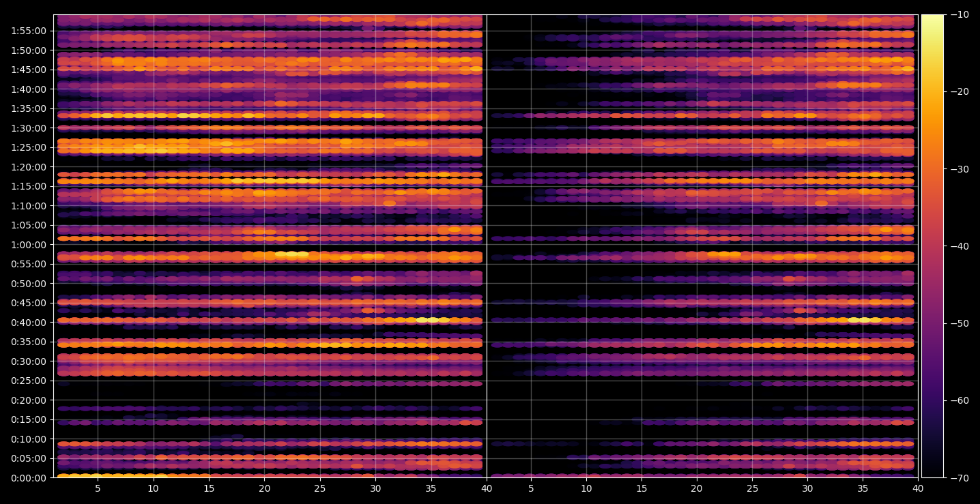Click the 0:30:00 y-axis tick label
The height and width of the screenshot is (504, 980).
click(29, 361)
